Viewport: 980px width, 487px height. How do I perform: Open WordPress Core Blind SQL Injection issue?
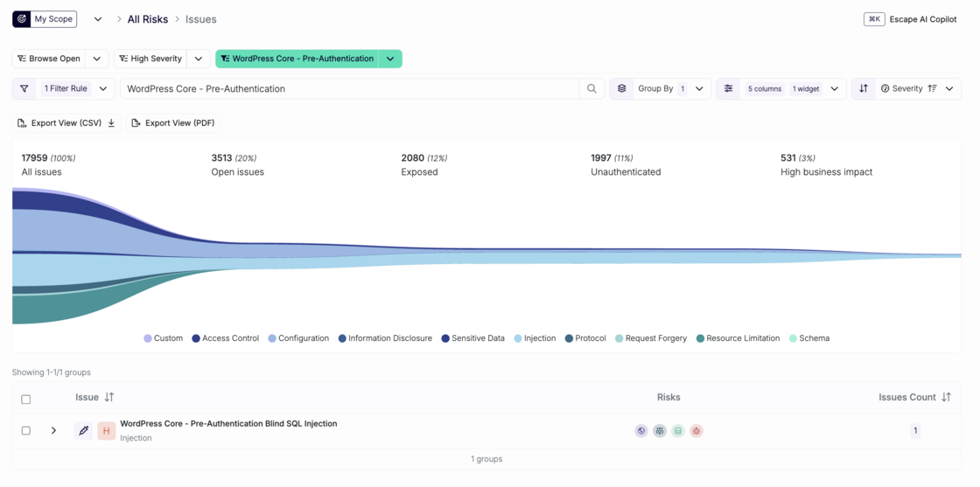pos(228,423)
